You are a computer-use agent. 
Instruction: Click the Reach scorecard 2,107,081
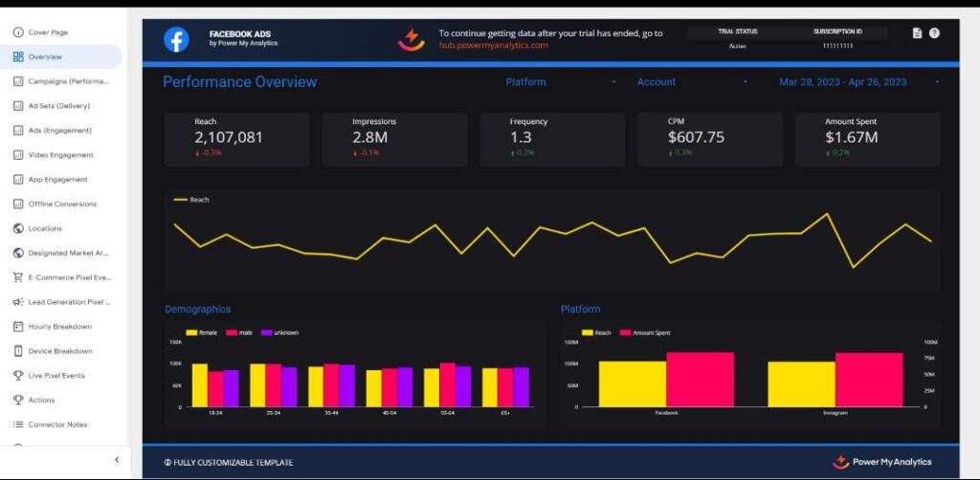[237, 140]
